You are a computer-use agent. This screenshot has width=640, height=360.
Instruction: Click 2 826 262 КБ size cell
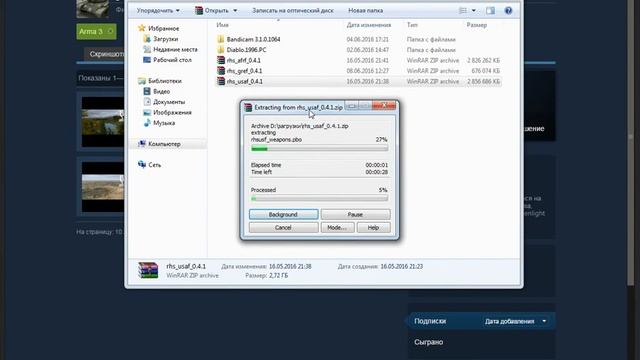point(483,60)
